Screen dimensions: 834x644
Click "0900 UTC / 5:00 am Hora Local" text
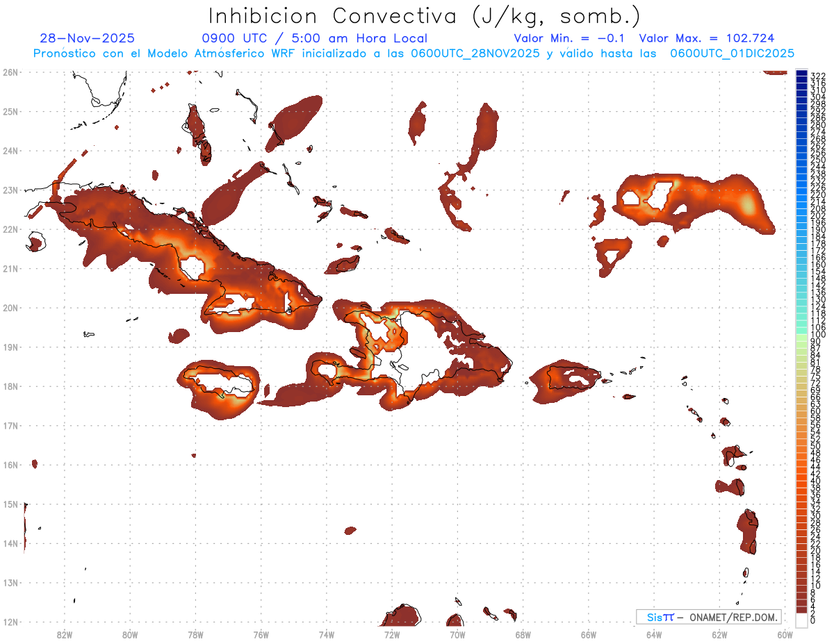coord(314,39)
